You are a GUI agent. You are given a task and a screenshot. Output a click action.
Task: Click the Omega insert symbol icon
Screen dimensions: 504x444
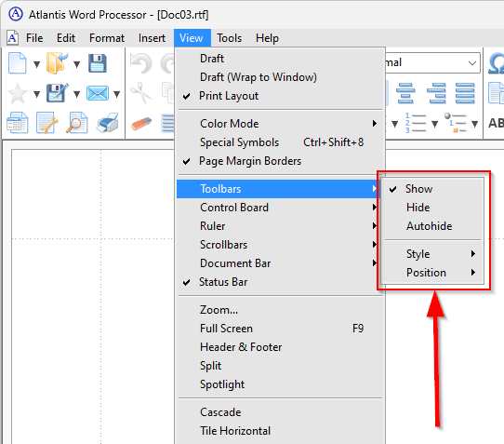[497, 63]
